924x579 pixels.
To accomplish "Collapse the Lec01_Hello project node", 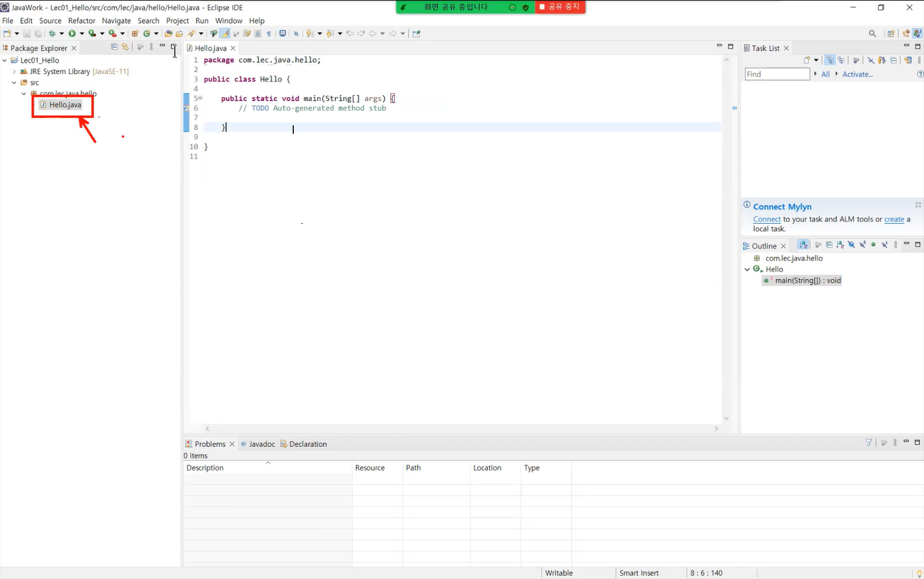I will [x=5, y=60].
